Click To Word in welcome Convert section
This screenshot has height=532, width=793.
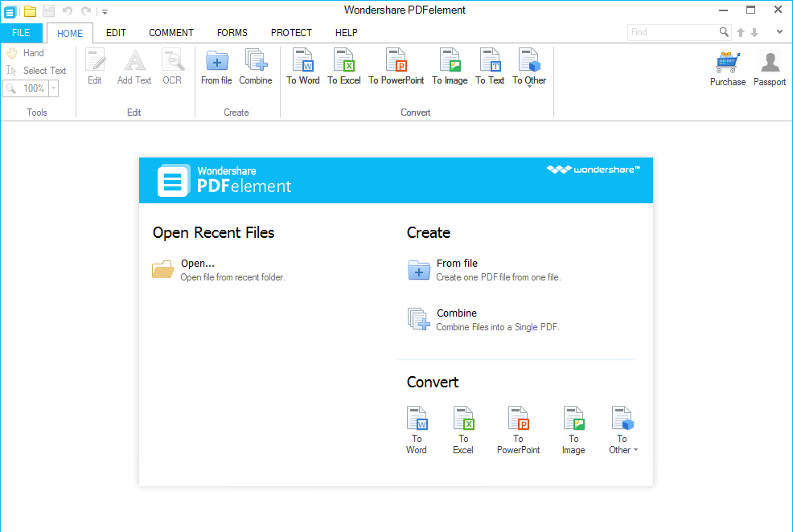click(x=417, y=430)
